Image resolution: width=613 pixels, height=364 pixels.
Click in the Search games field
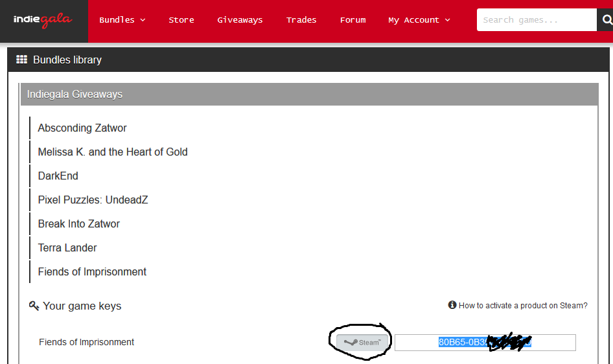[536, 20]
